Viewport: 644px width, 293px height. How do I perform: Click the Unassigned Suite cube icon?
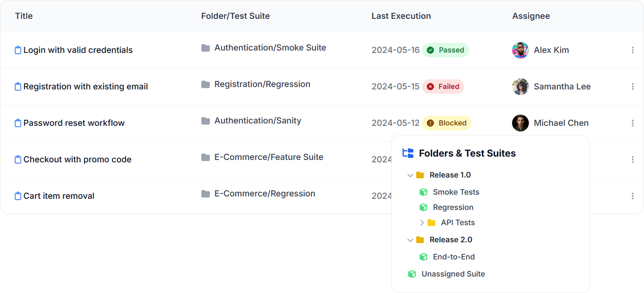(x=412, y=274)
